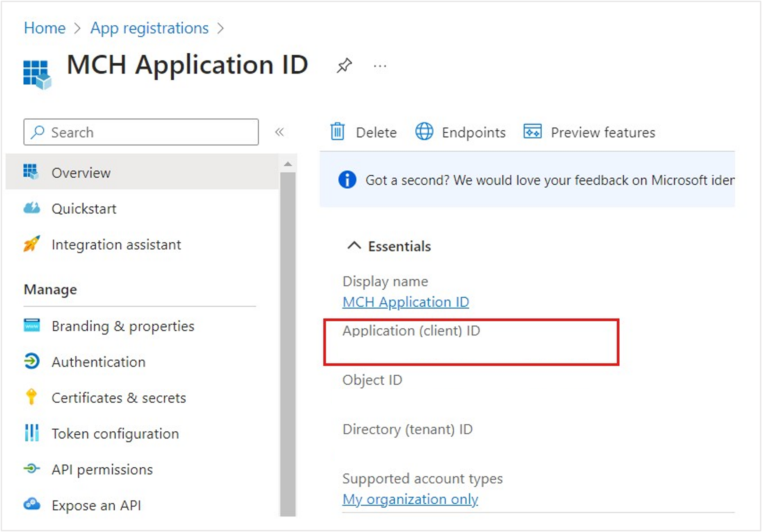Click the sidebar Search field
Screen dimensions: 762x532
click(x=141, y=132)
